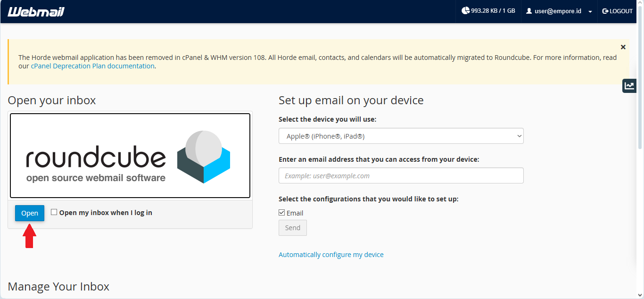Image resolution: width=644 pixels, height=299 pixels.
Task: Dismiss the Horde deprecation notice
Action: click(x=623, y=47)
